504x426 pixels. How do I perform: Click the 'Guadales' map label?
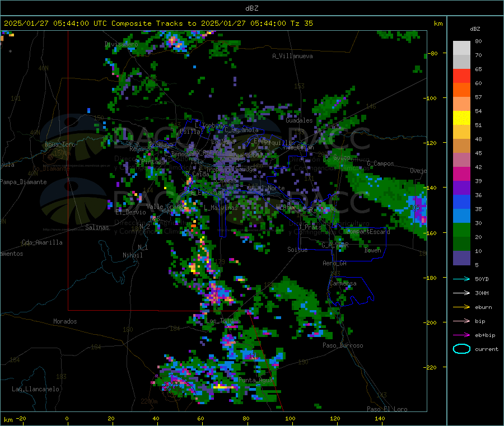point(299,120)
